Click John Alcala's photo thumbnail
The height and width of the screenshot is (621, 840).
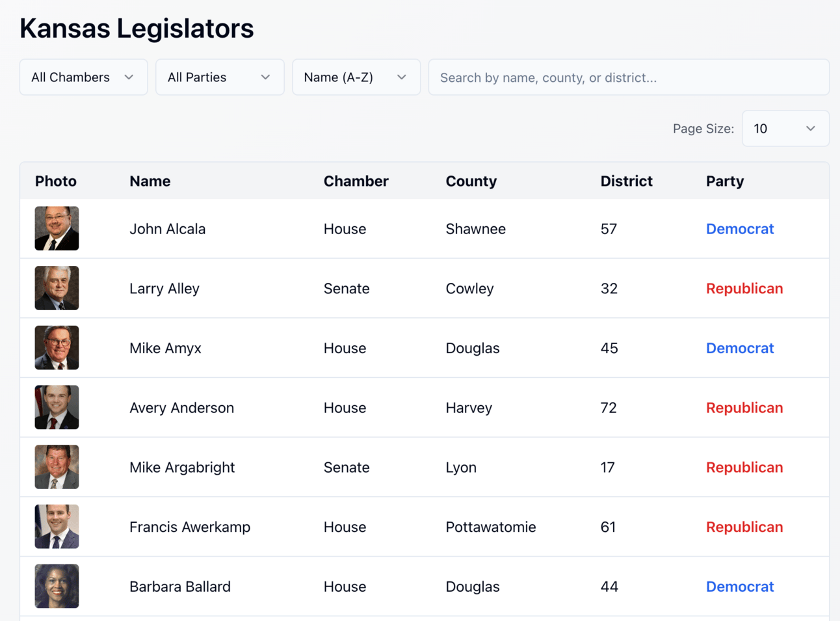[x=57, y=229]
